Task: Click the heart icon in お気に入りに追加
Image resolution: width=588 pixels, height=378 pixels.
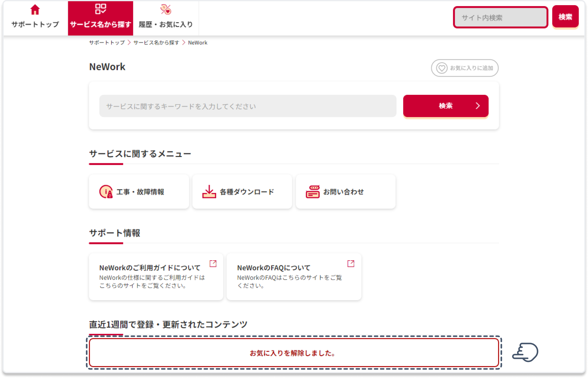Action: [x=442, y=68]
